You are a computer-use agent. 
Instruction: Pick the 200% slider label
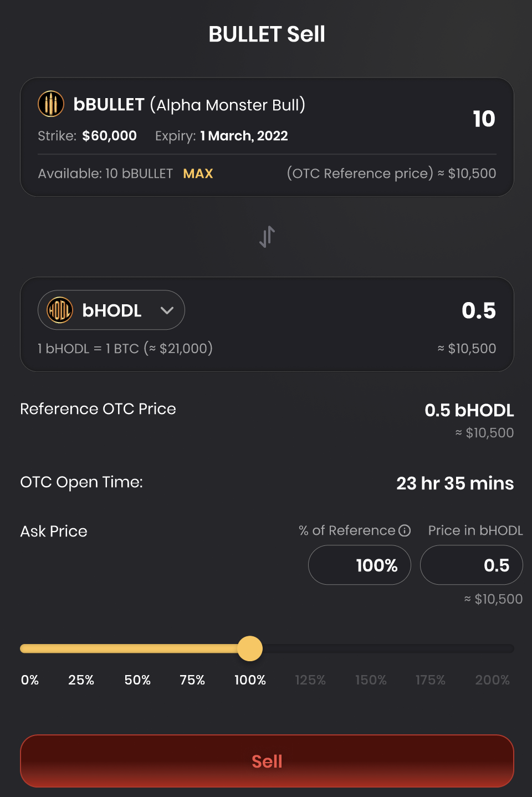pos(492,680)
